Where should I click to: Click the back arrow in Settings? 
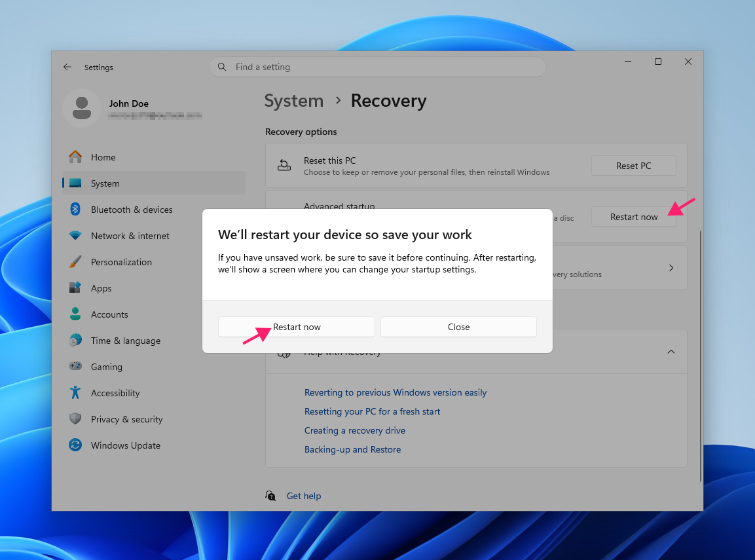(67, 67)
